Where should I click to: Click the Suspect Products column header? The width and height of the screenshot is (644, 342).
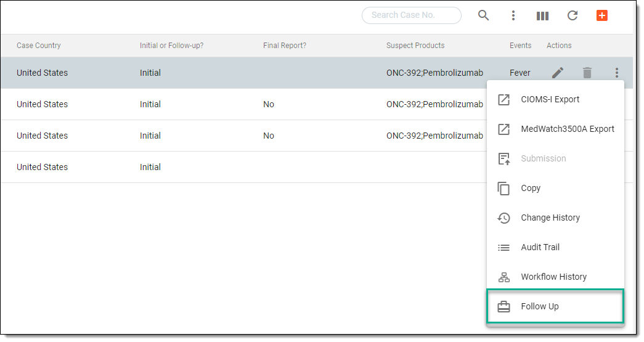(415, 46)
